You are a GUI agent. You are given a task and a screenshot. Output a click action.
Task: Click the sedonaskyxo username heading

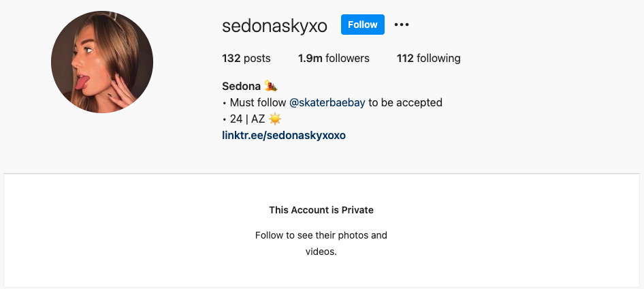[x=274, y=26]
